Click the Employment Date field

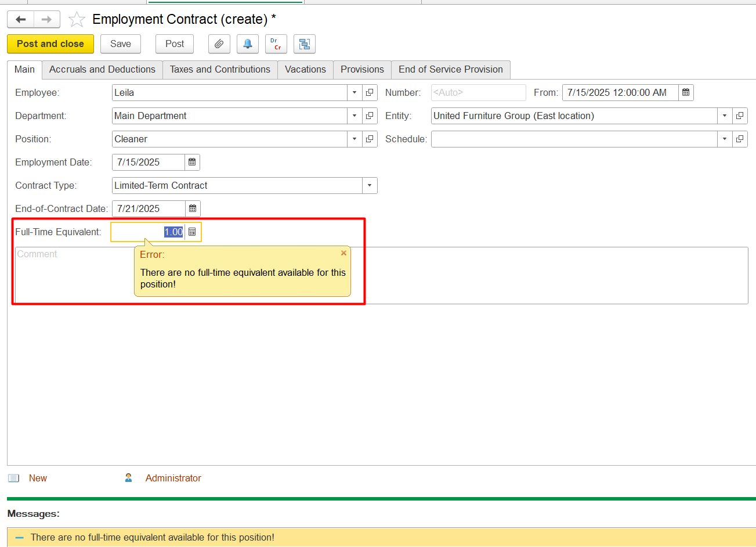click(149, 162)
